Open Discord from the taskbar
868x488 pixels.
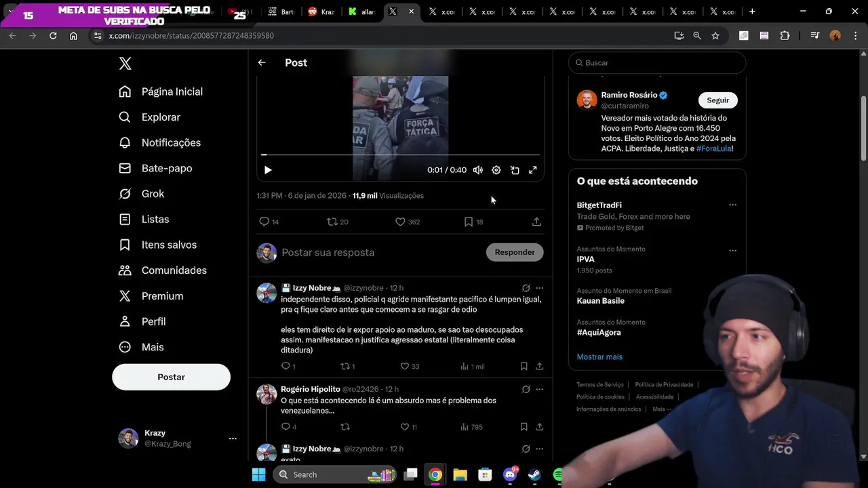tap(510, 474)
